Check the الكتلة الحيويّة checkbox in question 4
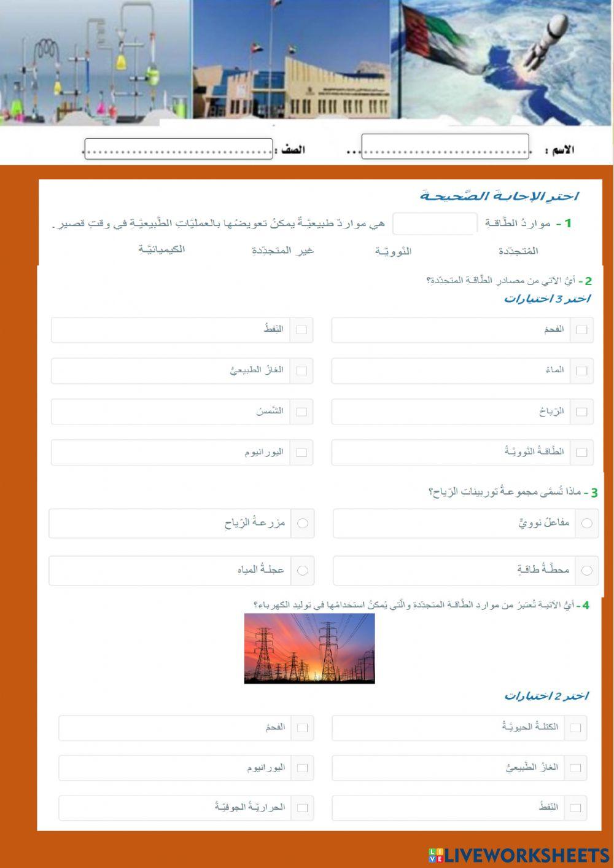Viewport: 614px width, 868px height. (x=576, y=727)
